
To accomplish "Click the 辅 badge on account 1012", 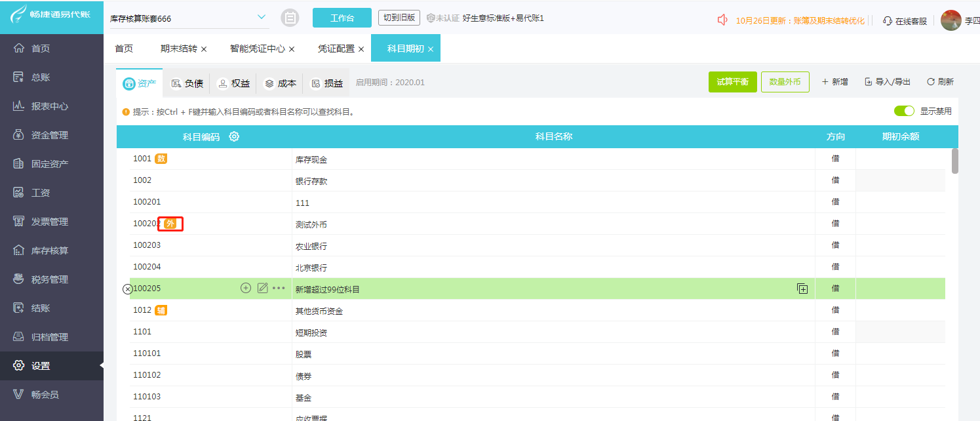I will 161,310.
